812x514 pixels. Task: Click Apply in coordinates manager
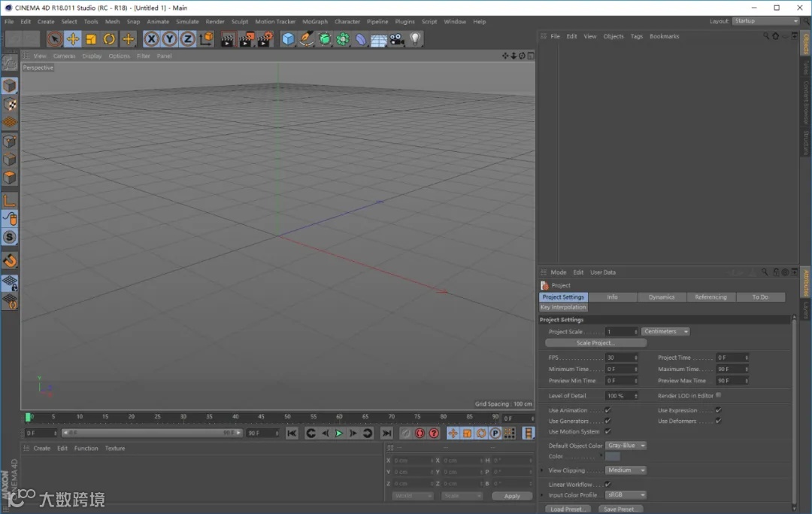click(x=512, y=497)
